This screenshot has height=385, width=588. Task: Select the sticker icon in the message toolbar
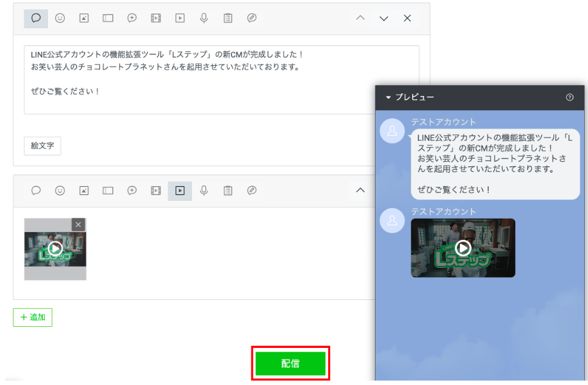(x=60, y=19)
